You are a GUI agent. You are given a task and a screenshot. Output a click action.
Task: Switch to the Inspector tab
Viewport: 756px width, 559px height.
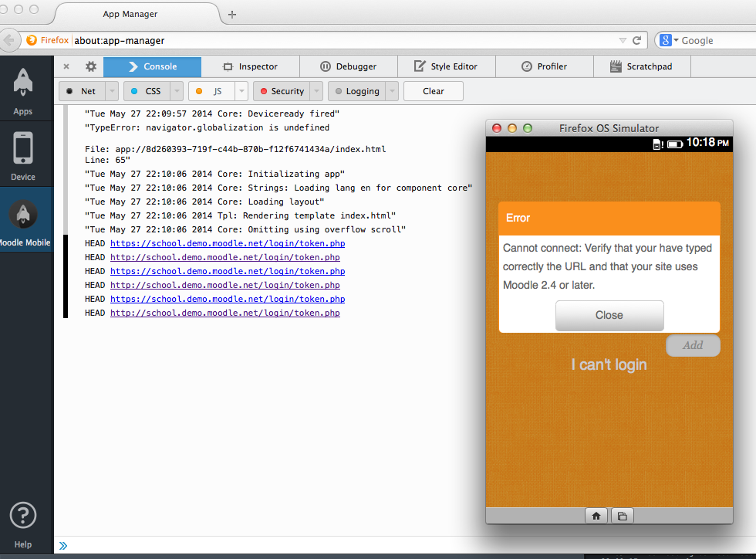click(x=250, y=66)
